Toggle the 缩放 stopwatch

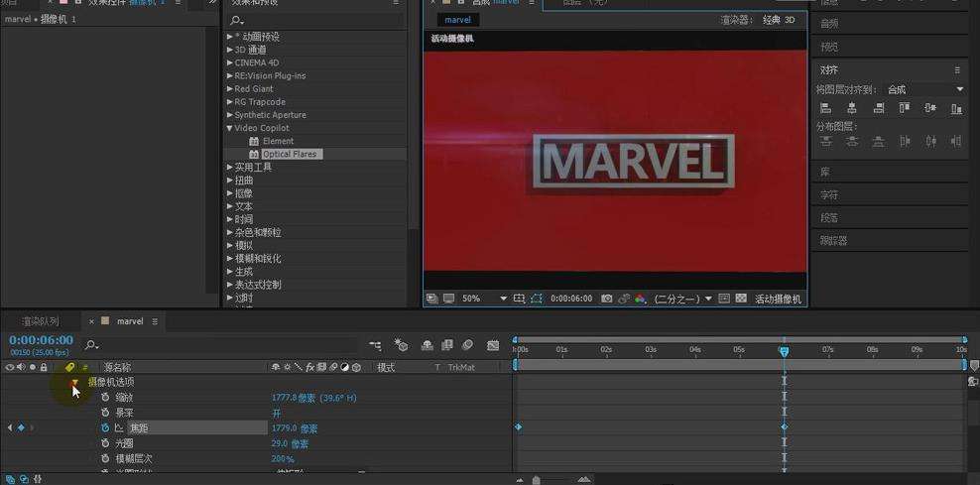point(105,398)
